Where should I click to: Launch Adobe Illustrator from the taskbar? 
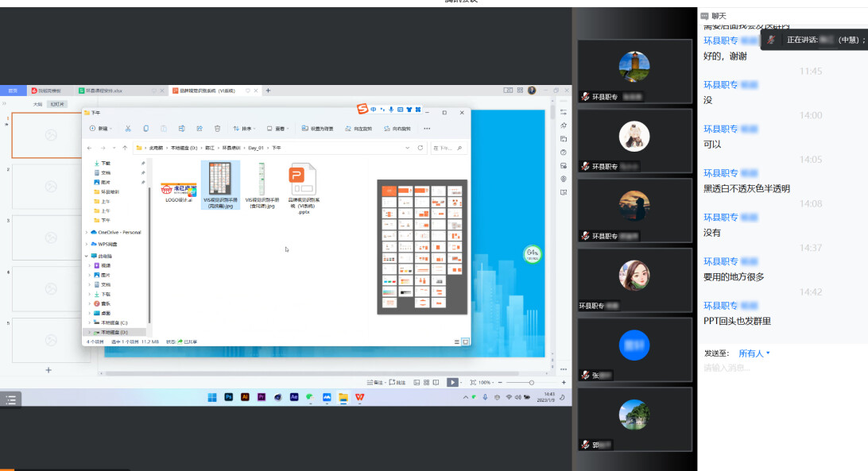(x=245, y=396)
